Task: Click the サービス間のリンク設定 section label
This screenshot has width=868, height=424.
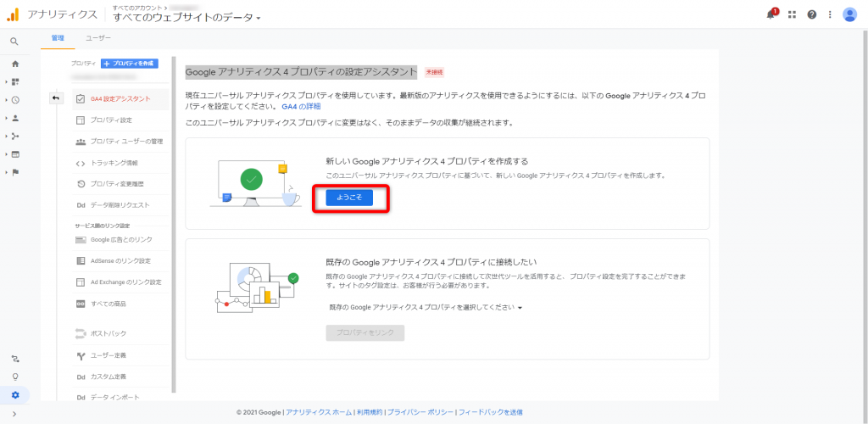Action: click(x=103, y=226)
